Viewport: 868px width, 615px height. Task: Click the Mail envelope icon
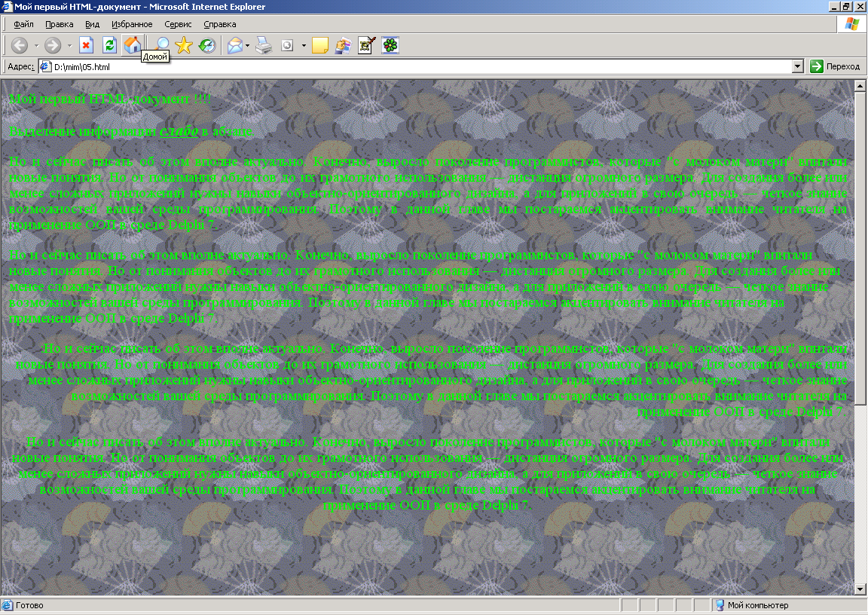[x=235, y=45]
